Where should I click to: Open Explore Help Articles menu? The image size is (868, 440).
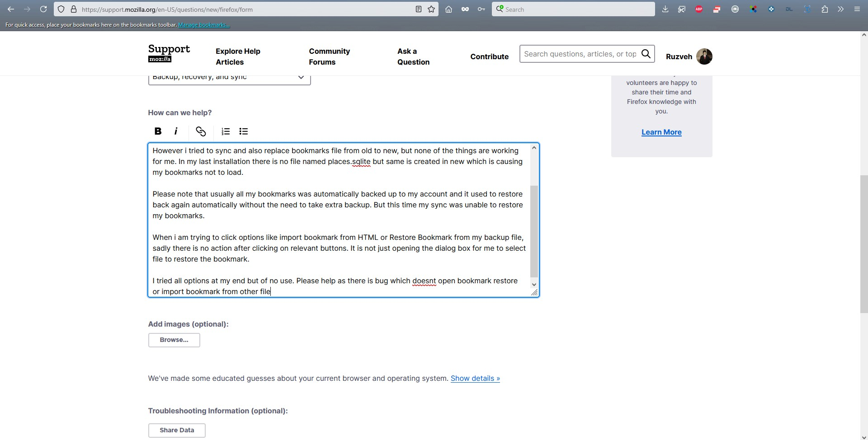pyautogui.click(x=238, y=56)
